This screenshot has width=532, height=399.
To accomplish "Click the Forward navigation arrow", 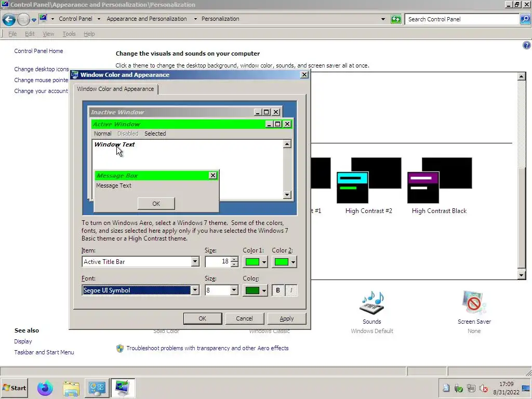I will coord(23,20).
